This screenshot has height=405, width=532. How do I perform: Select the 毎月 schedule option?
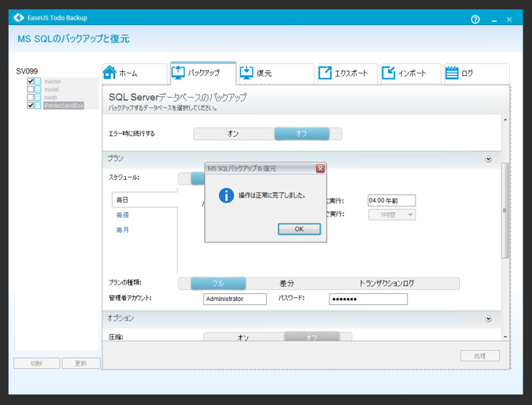click(123, 230)
